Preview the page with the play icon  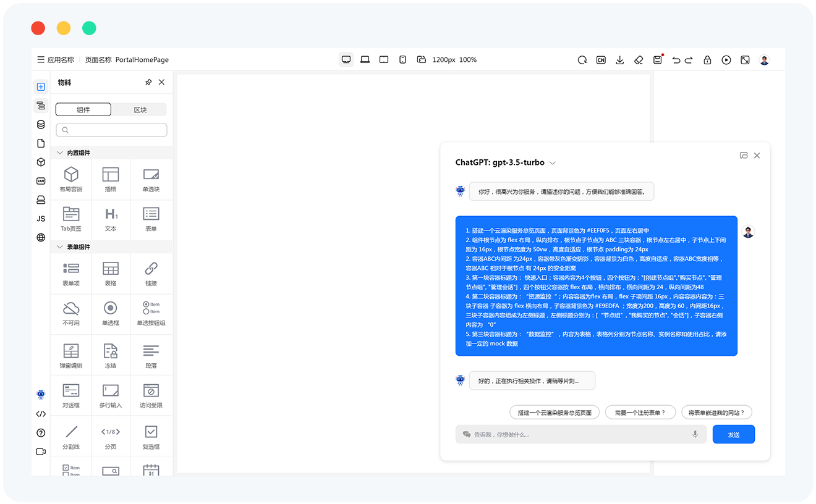click(726, 59)
